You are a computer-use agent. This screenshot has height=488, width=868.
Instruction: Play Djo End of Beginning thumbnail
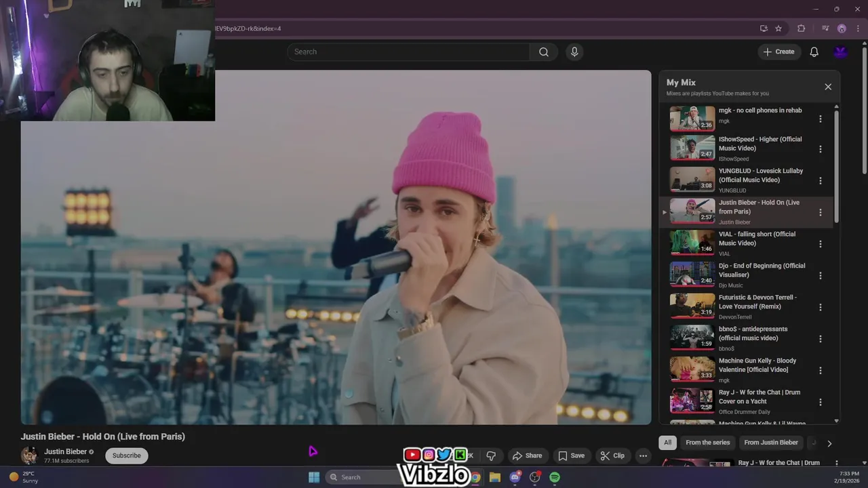coord(692,274)
